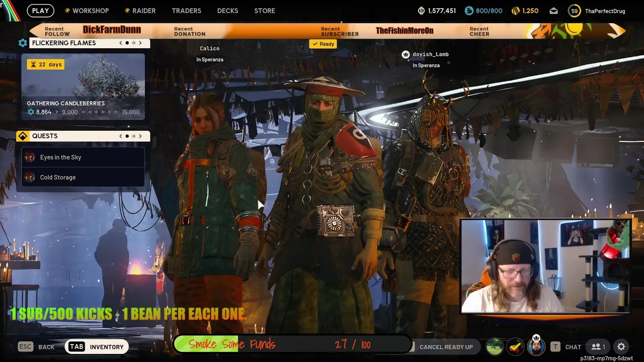Open INVENTORY with the TAB button
Image resolution: width=644 pixels, height=362 pixels.
(x=96, y=346)
